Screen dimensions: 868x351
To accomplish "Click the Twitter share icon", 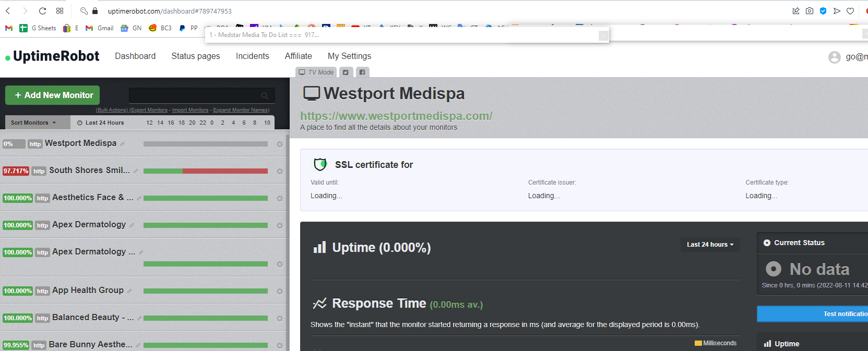I will point(346,72).
